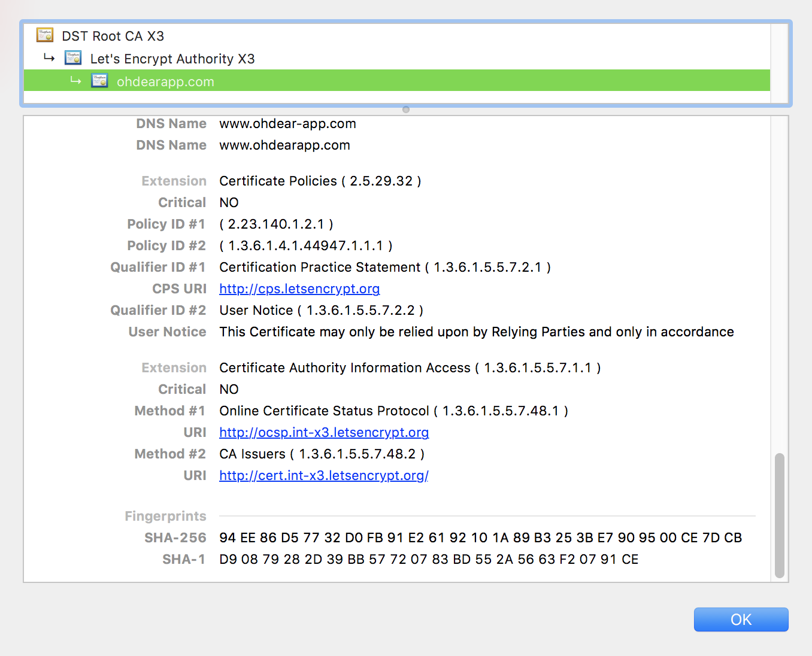Click the 'This Certificate may only be relied' text
Screen dimensions: 812x656
pos(477,332)
